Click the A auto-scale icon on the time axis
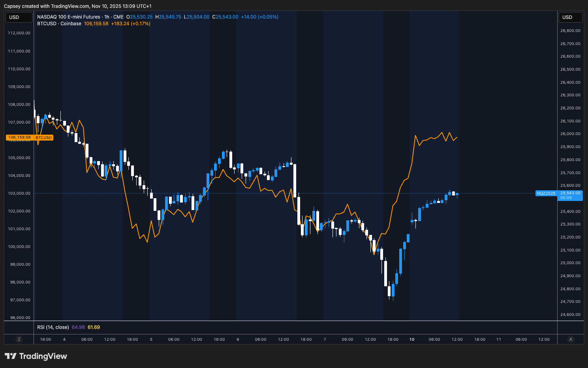This screenshot has height=368, width=588. tap(571, 339)
